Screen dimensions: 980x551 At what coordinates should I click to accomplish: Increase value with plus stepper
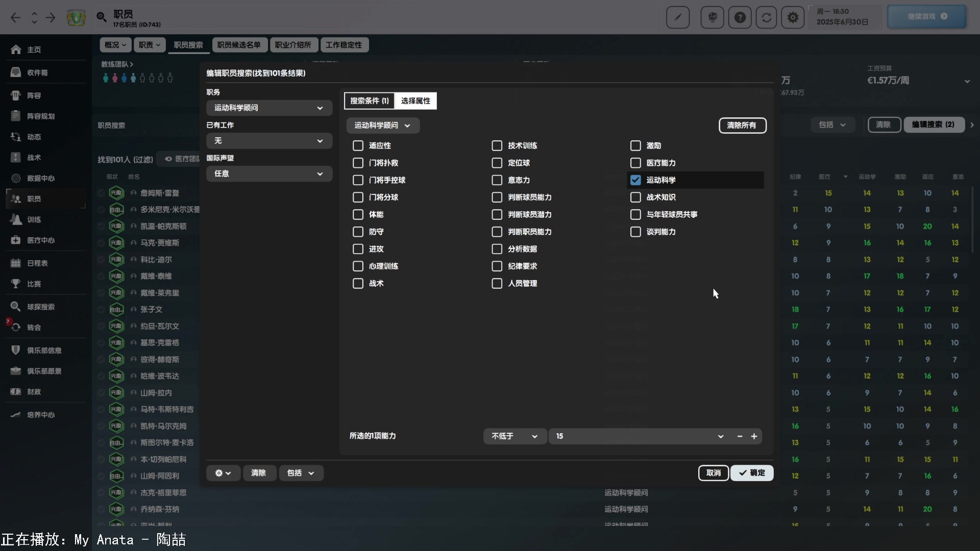[754, 436]
